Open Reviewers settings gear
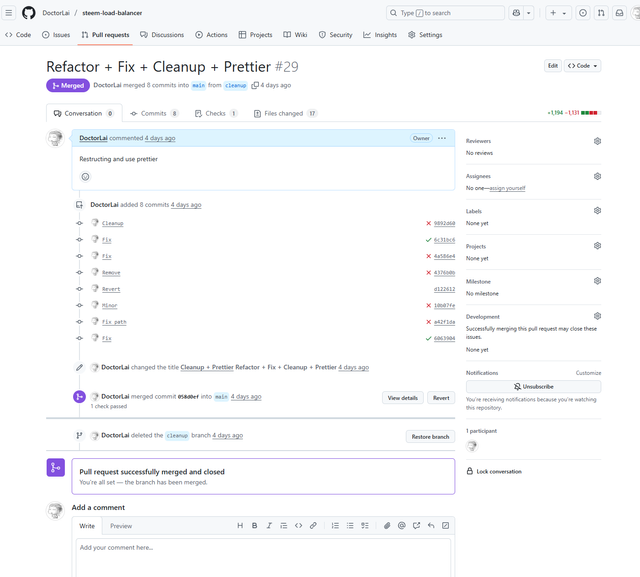Screen dimensions: 640x577 point(597,141)
